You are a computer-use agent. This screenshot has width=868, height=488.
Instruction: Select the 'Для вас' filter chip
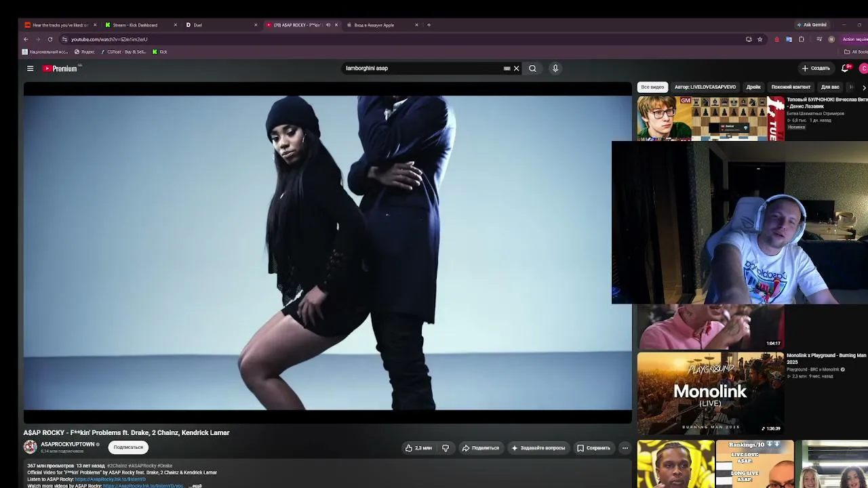(830, 87)
